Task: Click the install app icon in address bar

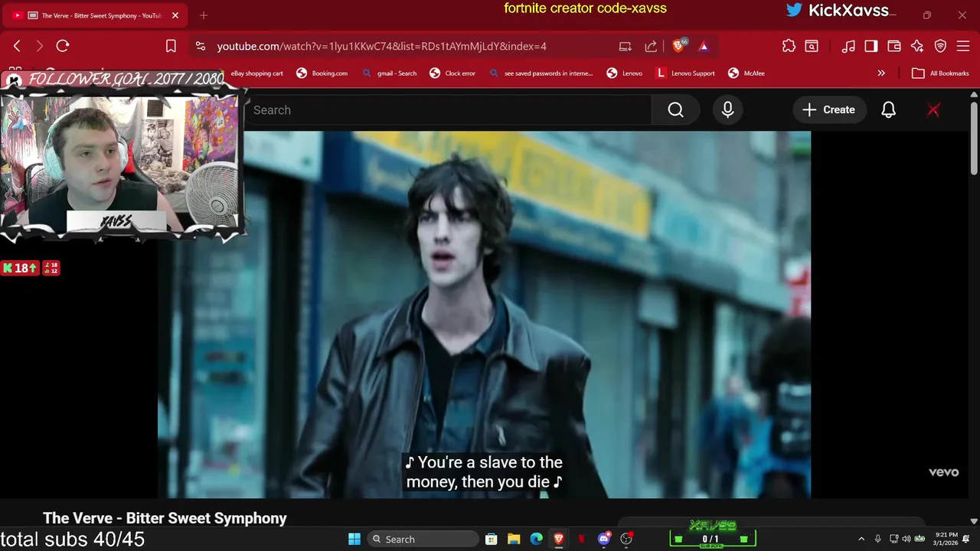Action: tap(626, 46)
